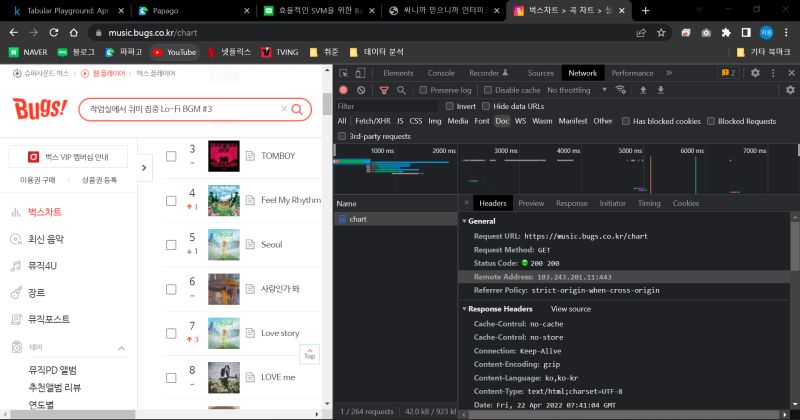Click the network timeline overview handle
The width and height of the screenshot is (800, 420).
[x=335, y=150]
